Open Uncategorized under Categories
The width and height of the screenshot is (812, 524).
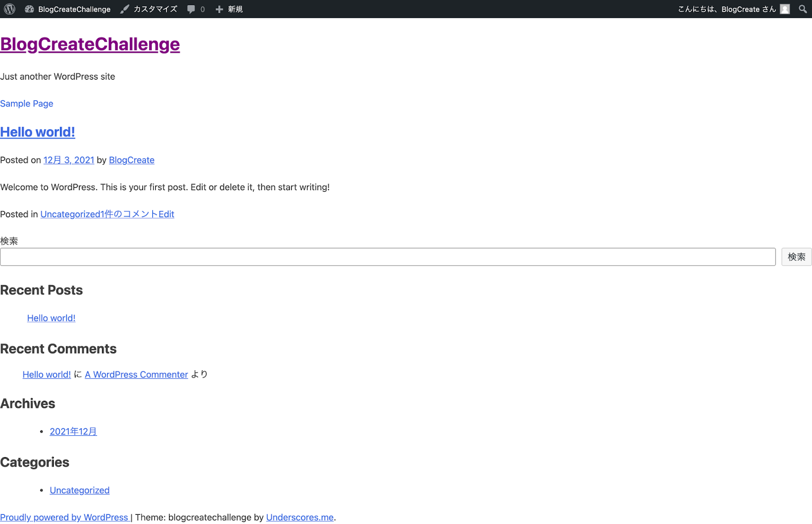pos(80,490)
